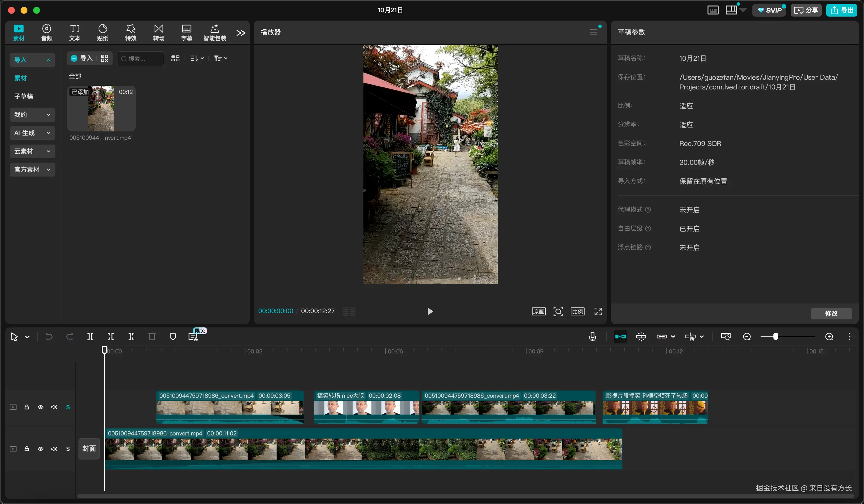Click the 修改 button in draft parameters
864x504 pixels.
tap(831, 313)
